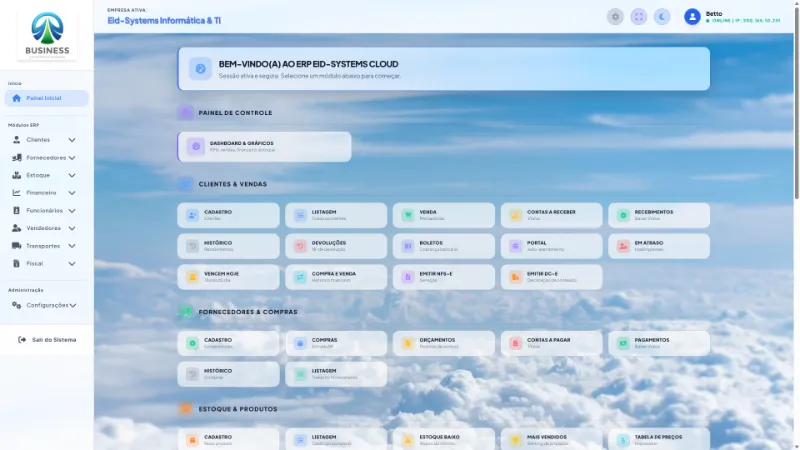This screenshot has height=450, width=800.
Task: Expand the Estoque menu chevron
Action: pyautogui.click(x=72, y=175)
